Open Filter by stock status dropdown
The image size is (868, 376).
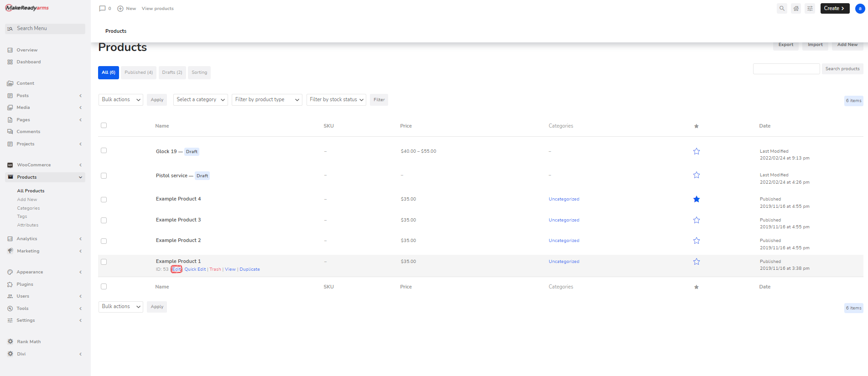coord(336,100)
